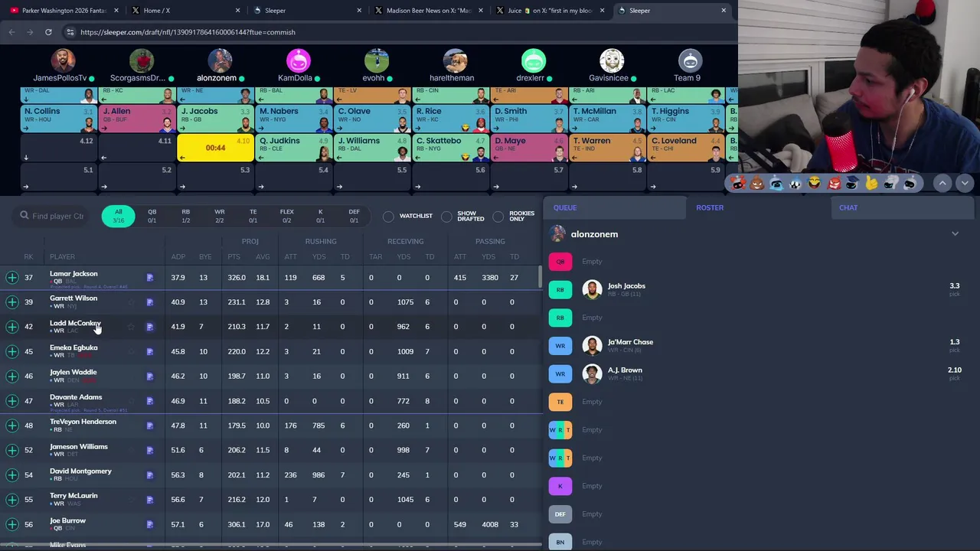This screenshot has height=551, width=980.
Task: Reload the page in the browser
Action: 48,32
